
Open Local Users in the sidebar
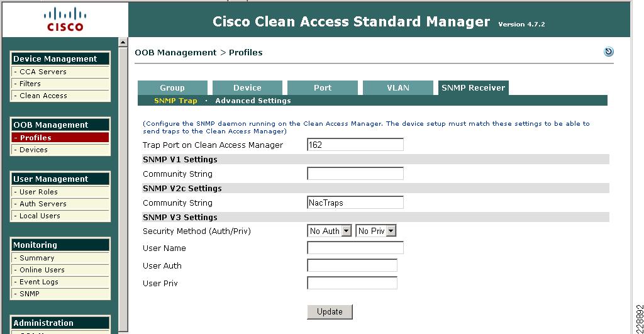tap(60, 216)
